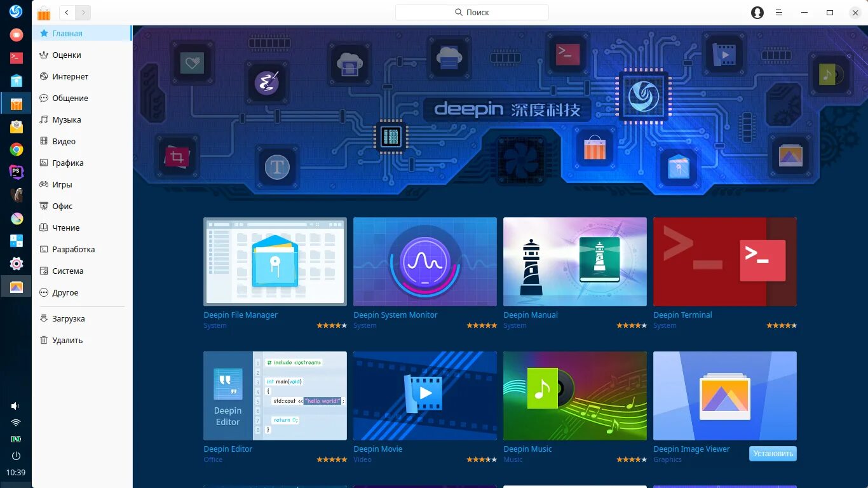Click the terminal icon in the banner

(567, 53)
